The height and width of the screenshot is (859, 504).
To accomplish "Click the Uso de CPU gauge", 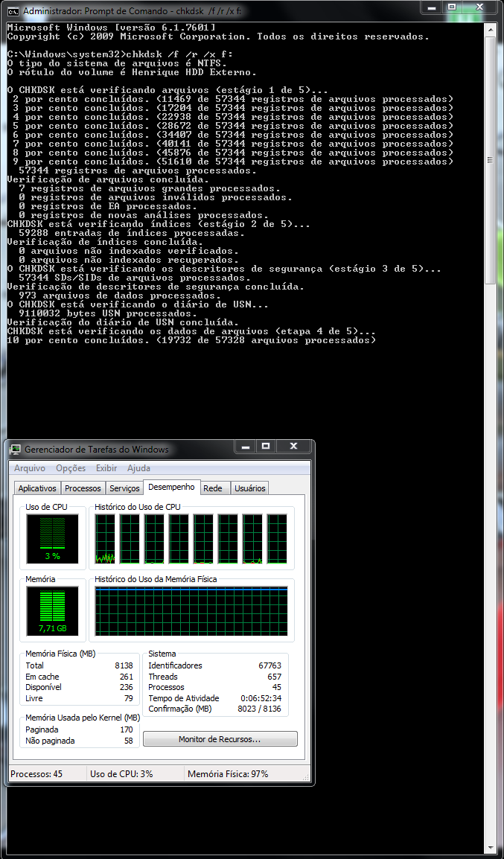I will click(x=53, y=539).
